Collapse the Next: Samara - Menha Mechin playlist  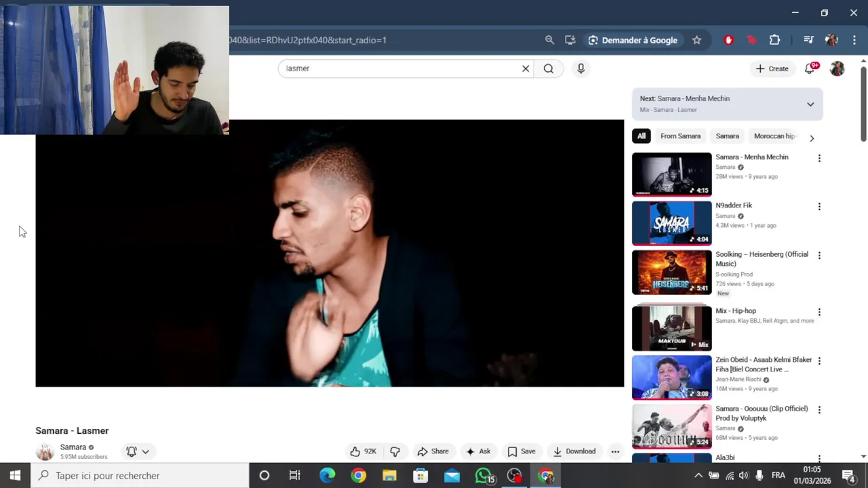(810, 104)
